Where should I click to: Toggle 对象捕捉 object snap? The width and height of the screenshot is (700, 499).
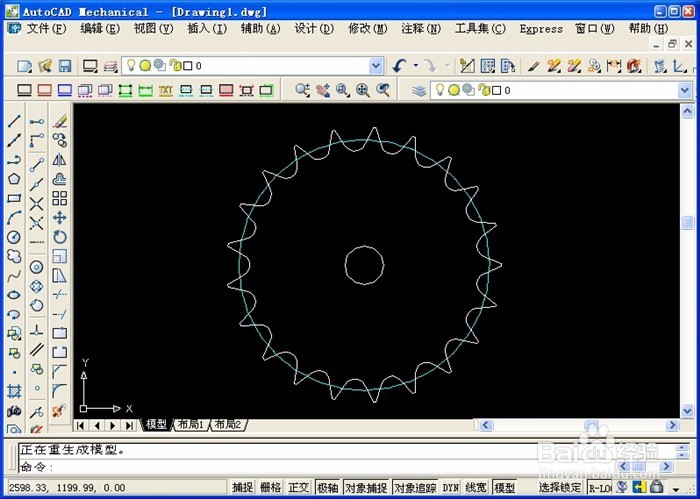[366, 487]
